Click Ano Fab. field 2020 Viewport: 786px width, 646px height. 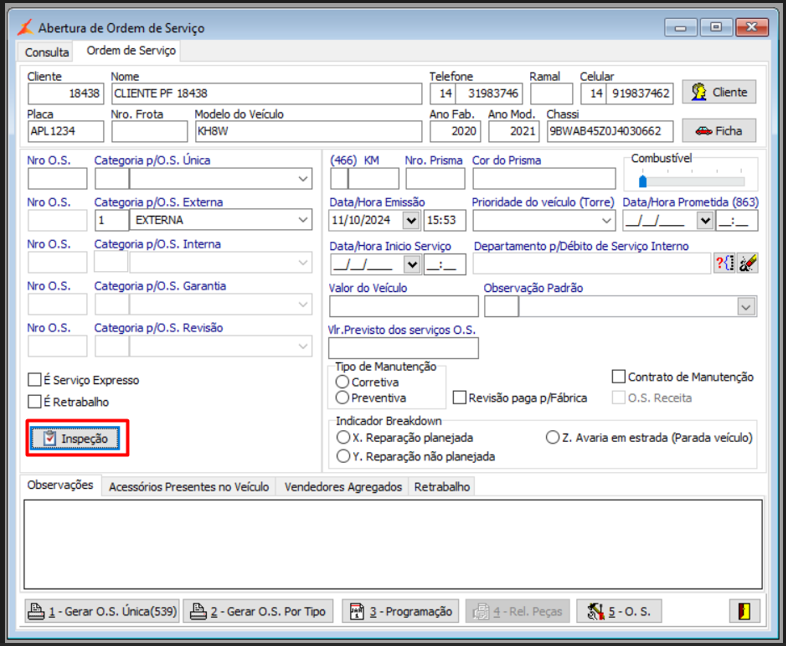click(455, 131)
